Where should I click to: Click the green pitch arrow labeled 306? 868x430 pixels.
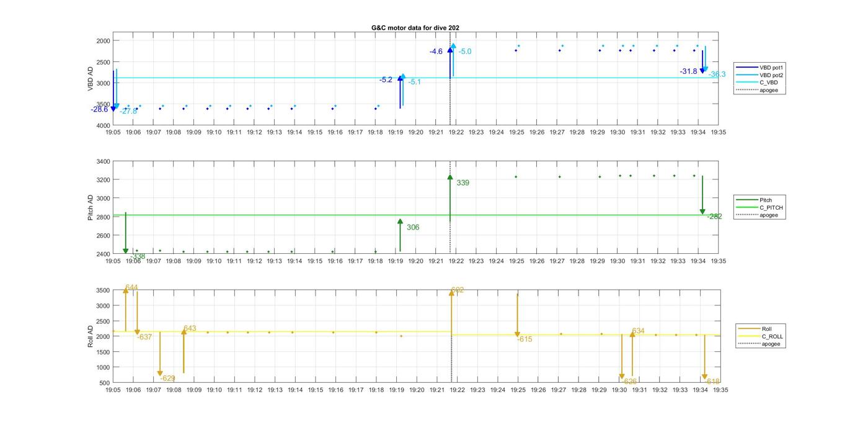[400, 236]
